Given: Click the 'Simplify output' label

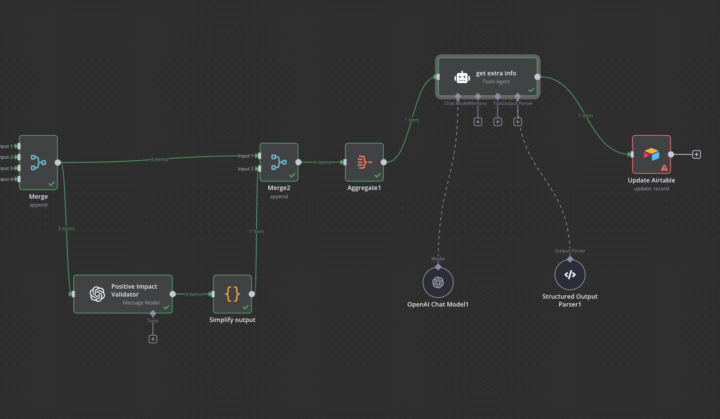Looking at the screenshot, I should pyautogui.click(x=232, y=320).
